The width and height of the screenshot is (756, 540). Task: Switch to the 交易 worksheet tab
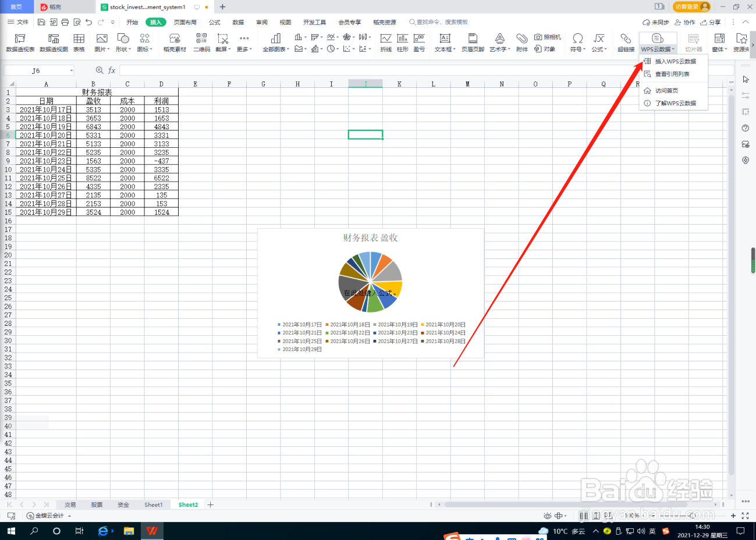click(70, 505)
